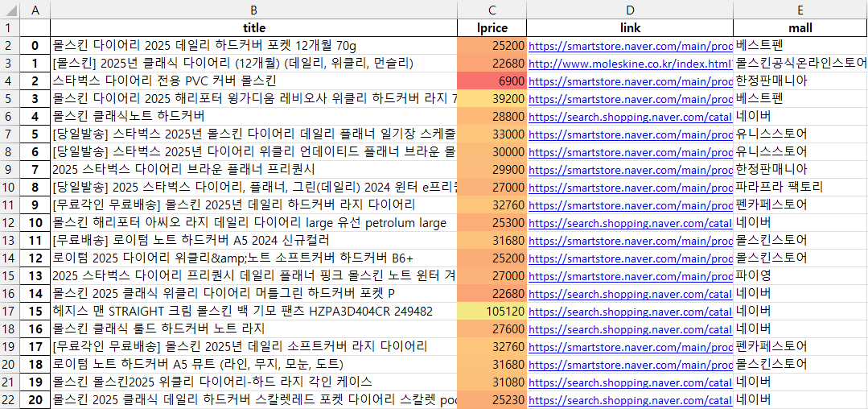Open the search.shopping link in row 6
The width and height of the screenshot is (868, 409).
pos(631,117)
